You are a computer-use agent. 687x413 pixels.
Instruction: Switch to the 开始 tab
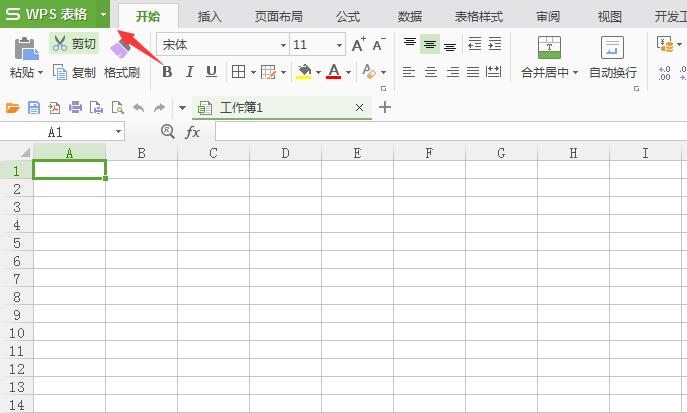148,16
